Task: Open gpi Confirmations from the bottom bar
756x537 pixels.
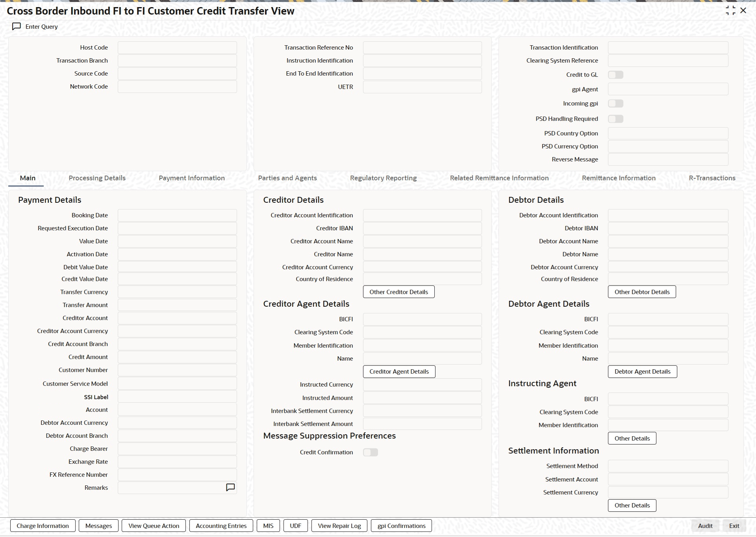Action: point(401,526)
